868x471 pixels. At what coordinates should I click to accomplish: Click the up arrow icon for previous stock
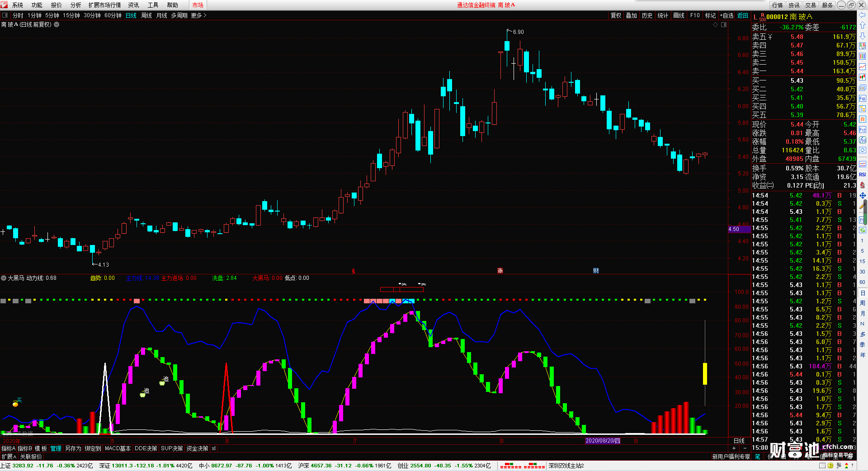863,25
